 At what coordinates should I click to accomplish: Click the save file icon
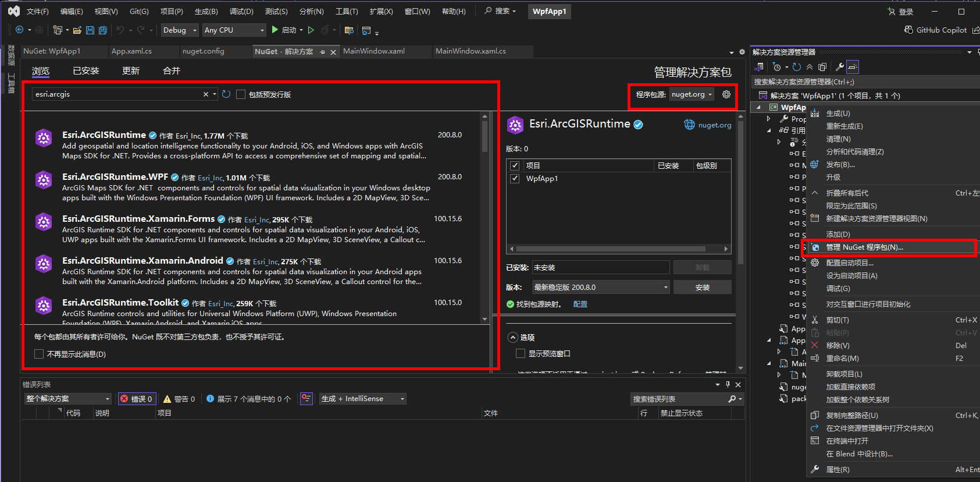pyautogui.click(x=90, y=30)
